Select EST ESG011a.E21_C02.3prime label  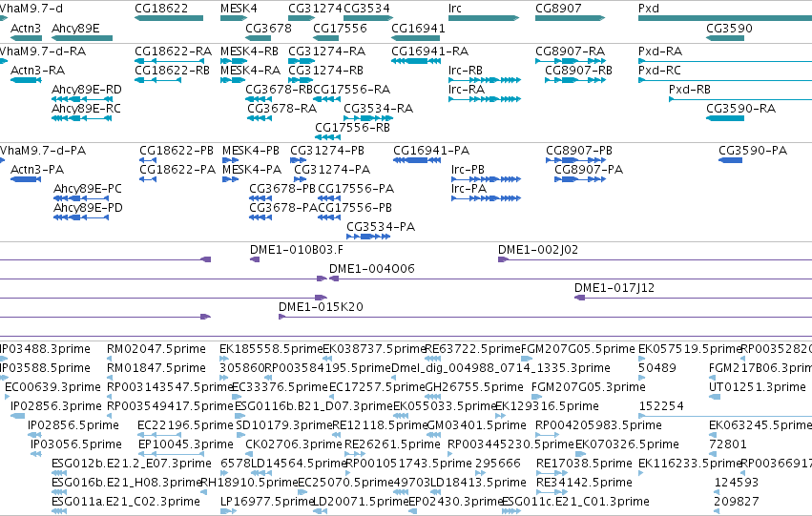coord(126,502)
